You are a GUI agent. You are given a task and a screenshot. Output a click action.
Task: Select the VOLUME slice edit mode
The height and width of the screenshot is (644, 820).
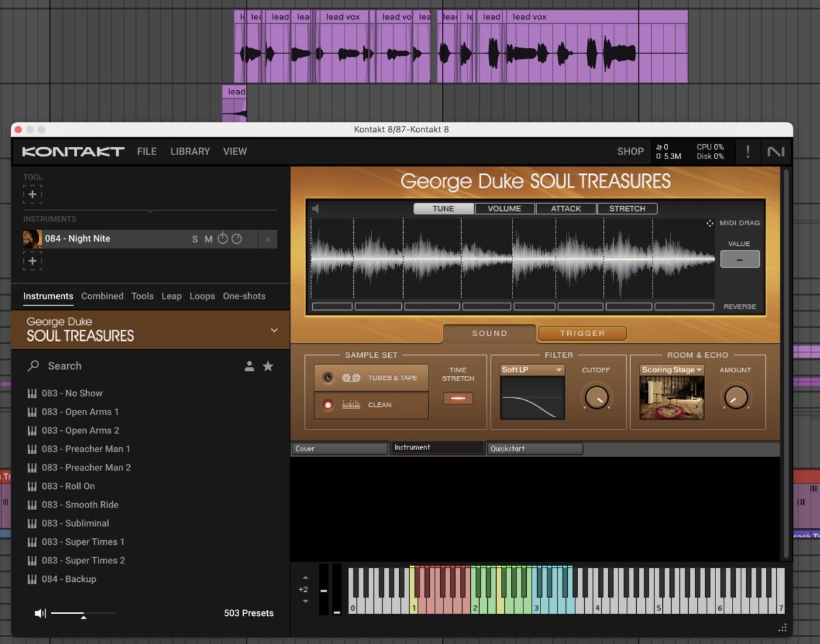click(504, 209)
